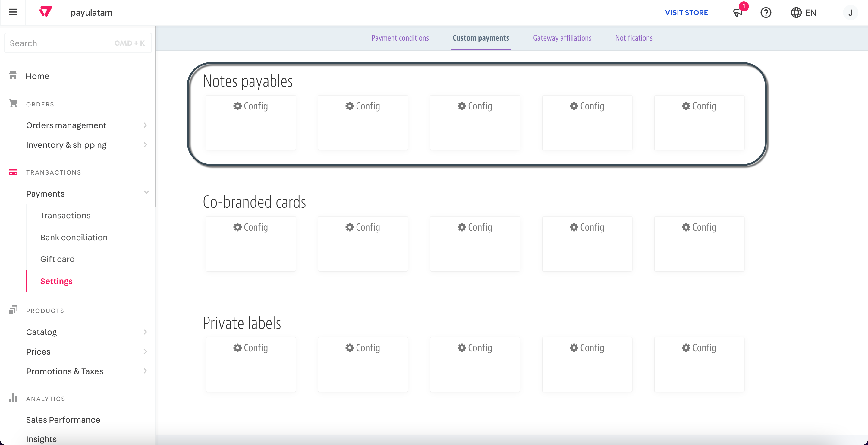
Task: Open Insights in sidebar
Action: coord(41,439)
